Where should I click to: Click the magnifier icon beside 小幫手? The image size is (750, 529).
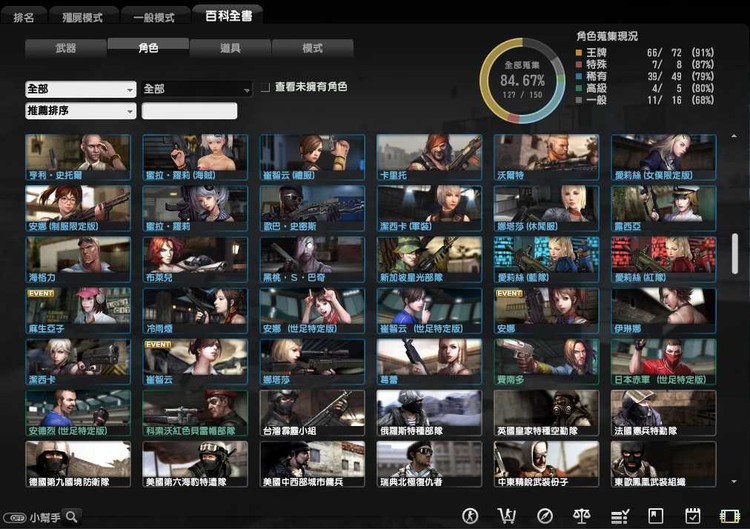(72, 517)
